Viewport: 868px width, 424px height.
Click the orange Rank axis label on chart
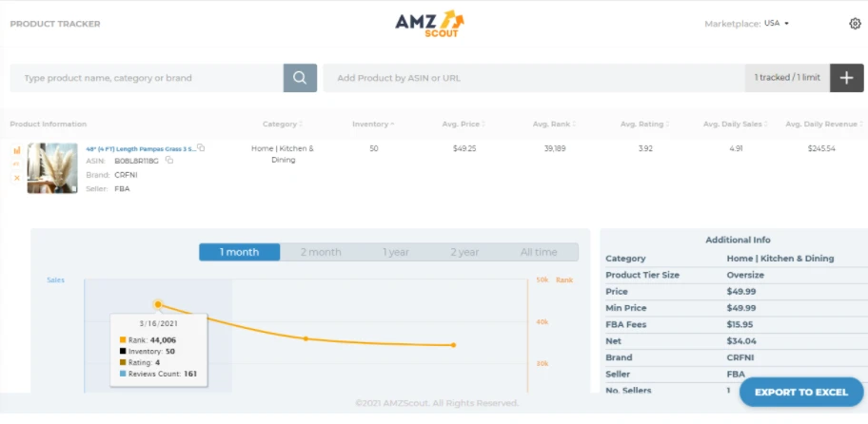pyautogui.click(x=564, y=280)
